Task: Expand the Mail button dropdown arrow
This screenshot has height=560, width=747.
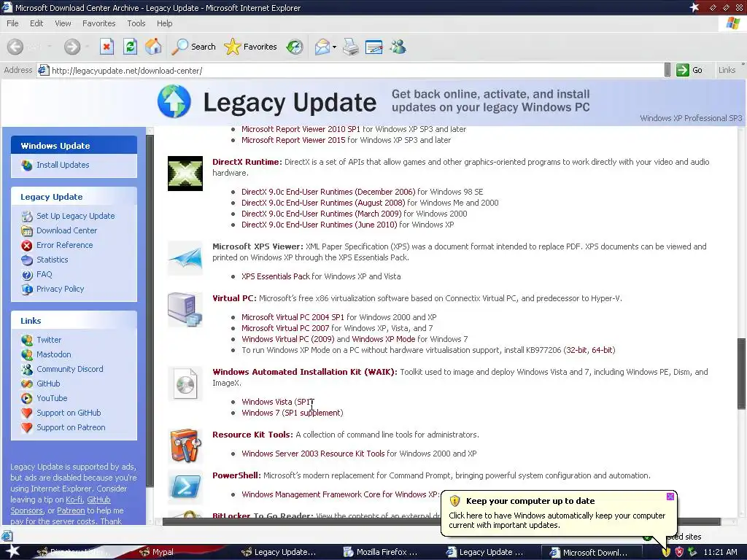Action: (334, 47)
